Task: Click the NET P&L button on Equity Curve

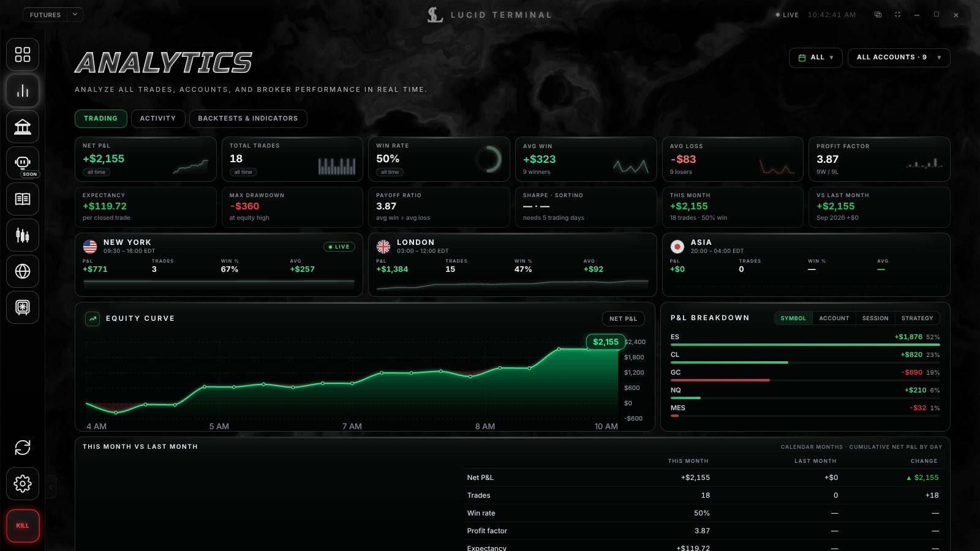Action: coord(623,318)
